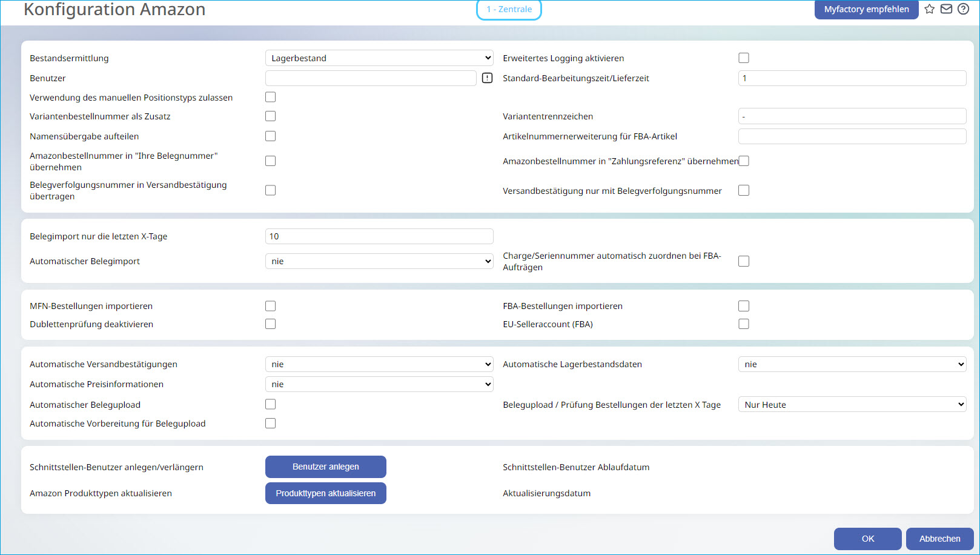This screenshot has width=980, height=555.
Task: Enable MFN-Bestellungen importieren
Action: (x=271, y=306)
